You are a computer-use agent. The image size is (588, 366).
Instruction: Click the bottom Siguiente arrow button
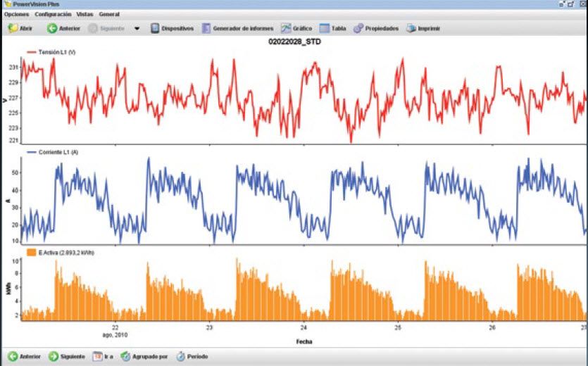click(54, 356)
